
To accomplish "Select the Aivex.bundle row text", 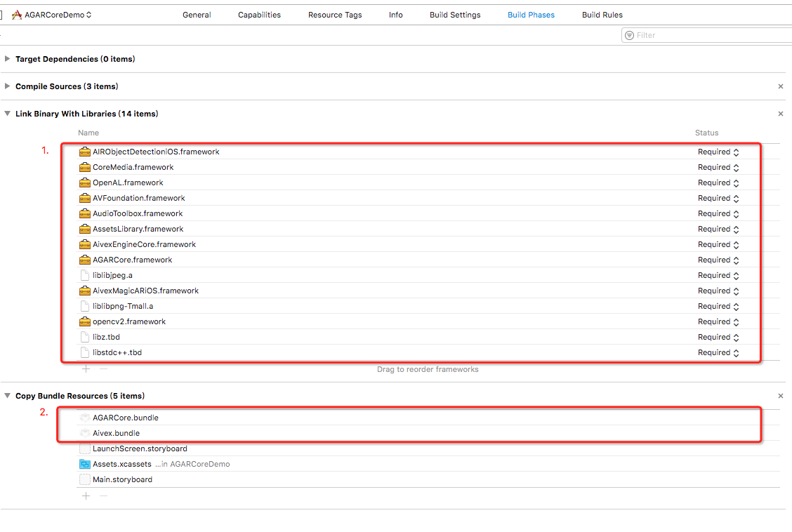I will click(x=116, y=433).
